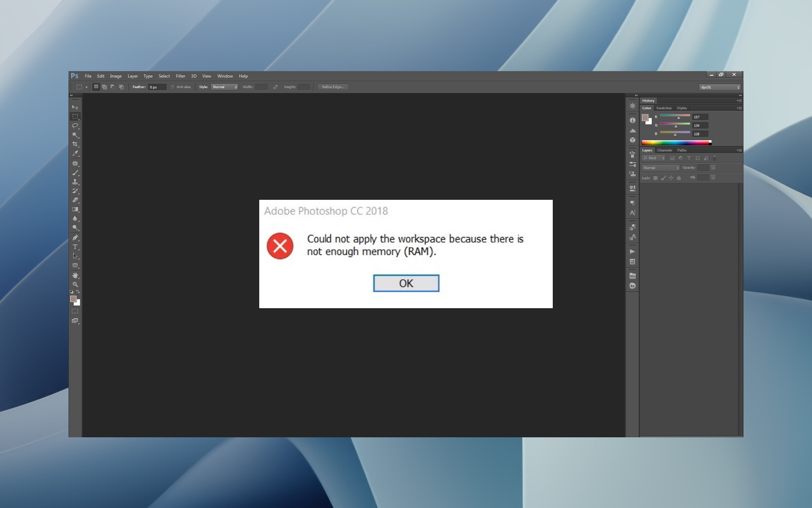Choose Subtract from selection mode
812x508 pixels.
click(113, 87)
